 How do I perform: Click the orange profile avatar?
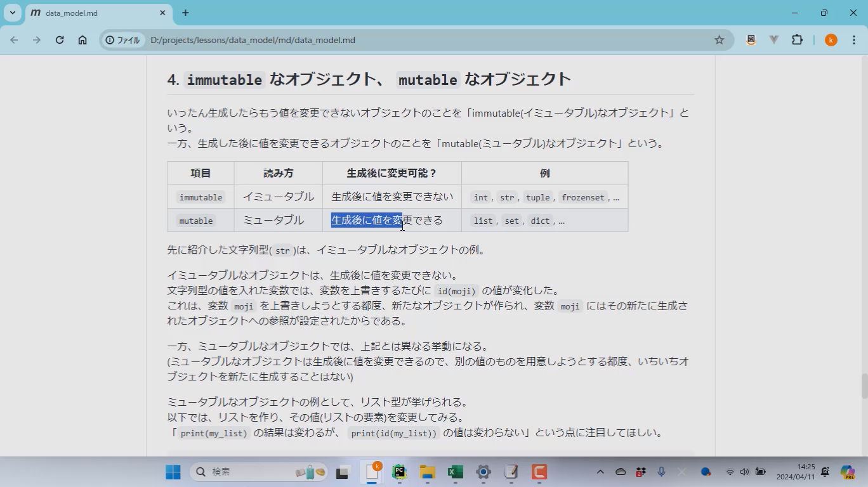831,40
